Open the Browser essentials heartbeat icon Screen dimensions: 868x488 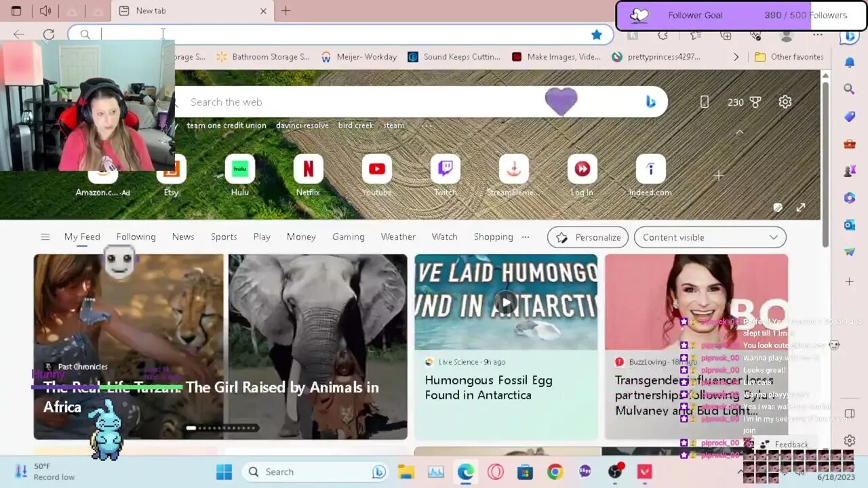tap(756, 35)
